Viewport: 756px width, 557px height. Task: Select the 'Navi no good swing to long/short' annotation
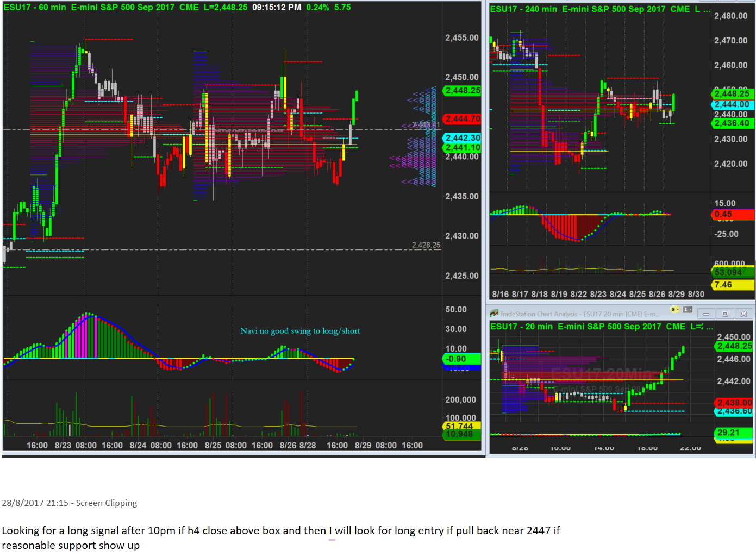tap(300, 331)
